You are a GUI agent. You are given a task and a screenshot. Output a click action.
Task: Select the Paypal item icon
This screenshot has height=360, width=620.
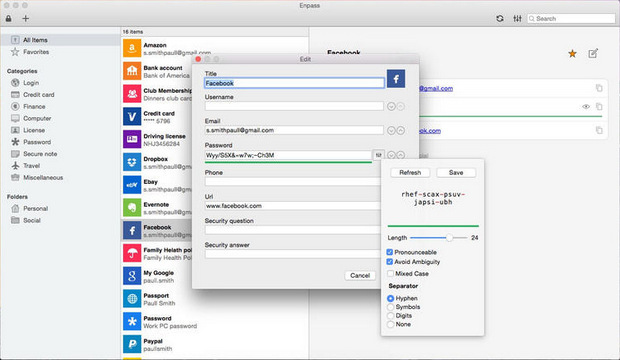click(132, 344)
